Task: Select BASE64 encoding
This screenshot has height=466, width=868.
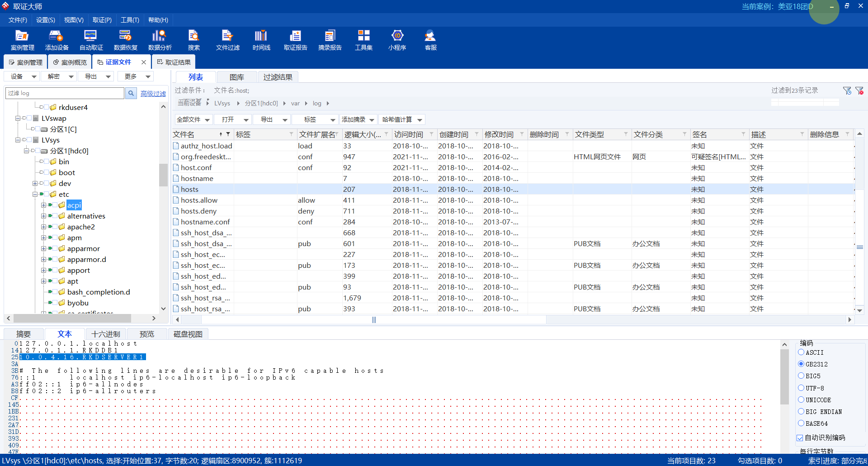Action: click(801, 423)
